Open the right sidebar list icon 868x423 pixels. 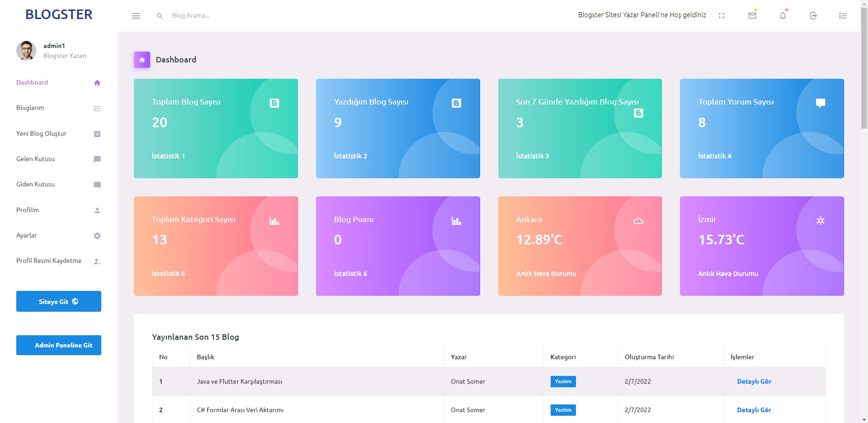coord(843,16)
